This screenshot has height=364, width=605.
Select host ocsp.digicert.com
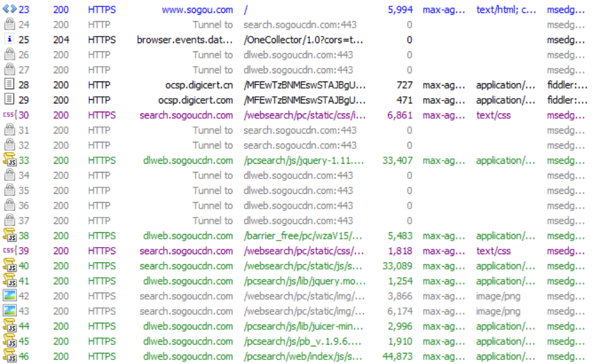pos(196,100)
